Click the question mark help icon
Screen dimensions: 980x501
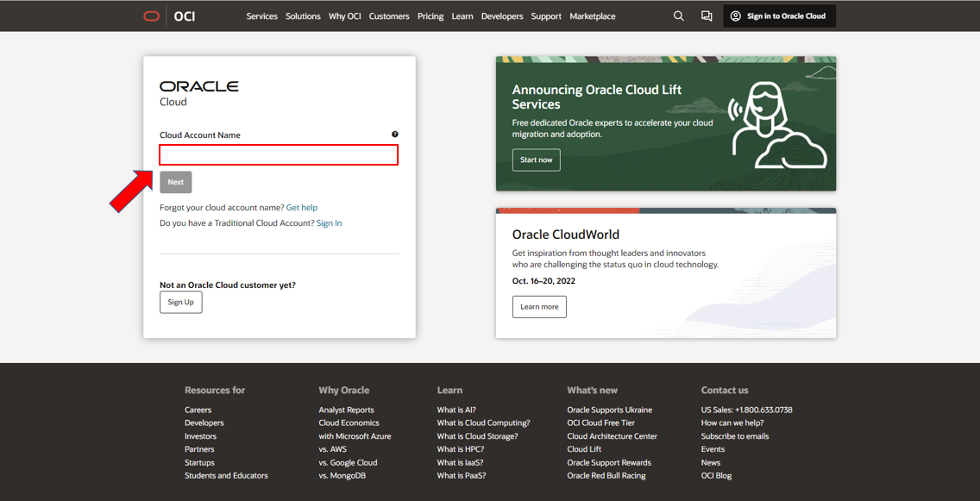(x=395, y=134)
